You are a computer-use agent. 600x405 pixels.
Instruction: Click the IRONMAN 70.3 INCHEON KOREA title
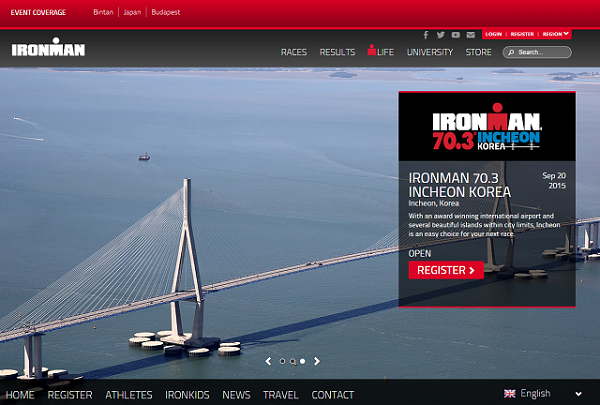tap(460, 185)
